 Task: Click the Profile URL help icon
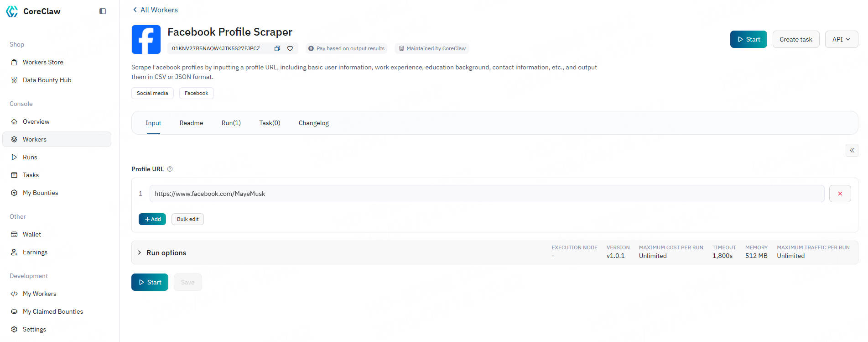(x=170, y=169)
